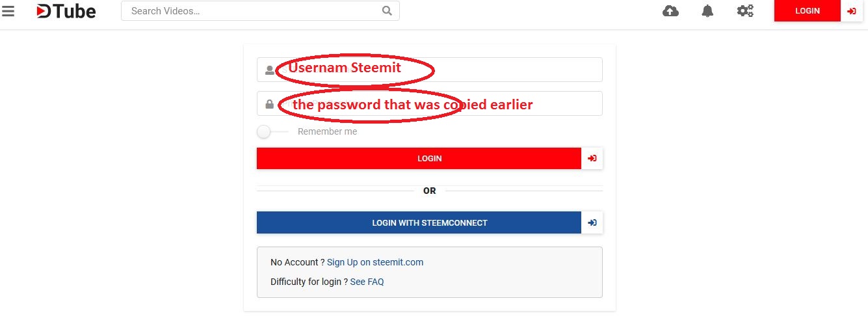
Task: Click the search magnifier icon
Action: 387,10
